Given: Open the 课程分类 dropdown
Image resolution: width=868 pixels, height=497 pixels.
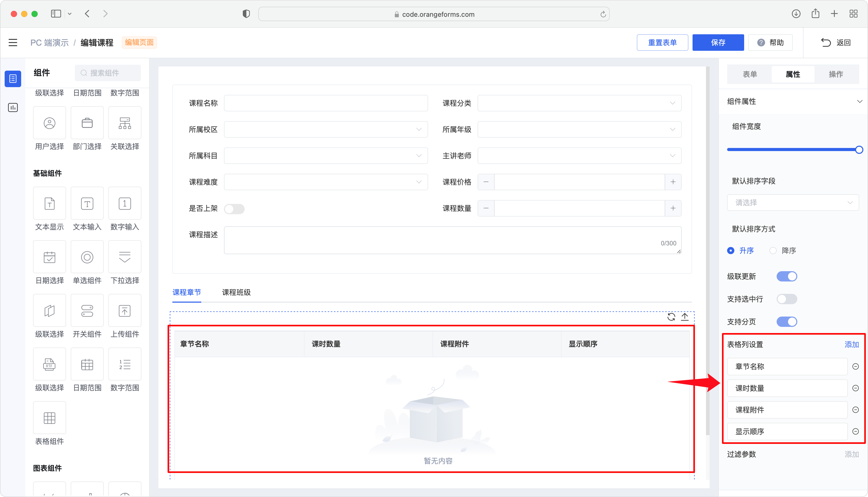Looking at the screenshot, I should pyautogui.click(x=579, y=103).
